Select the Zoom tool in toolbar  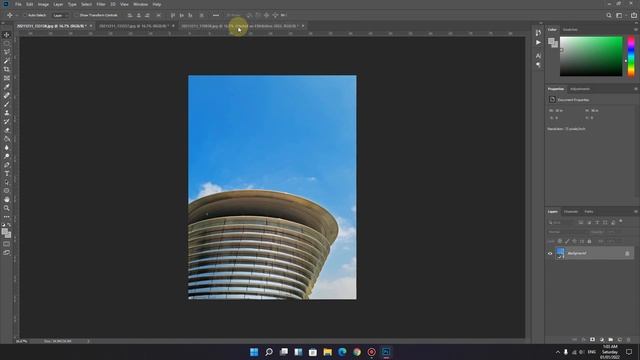(7, 208)
